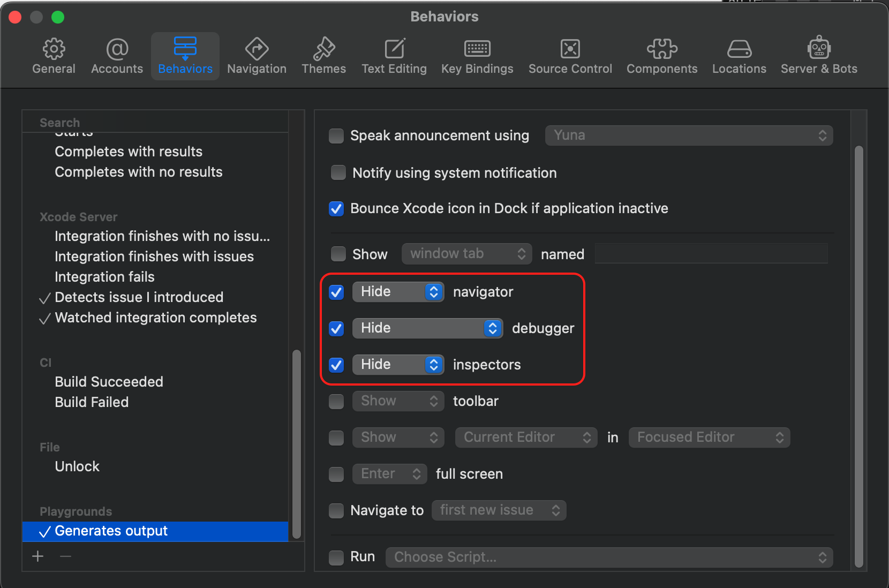Click the green zoom window button
The image size is (889, 588).
pos(58,17)
